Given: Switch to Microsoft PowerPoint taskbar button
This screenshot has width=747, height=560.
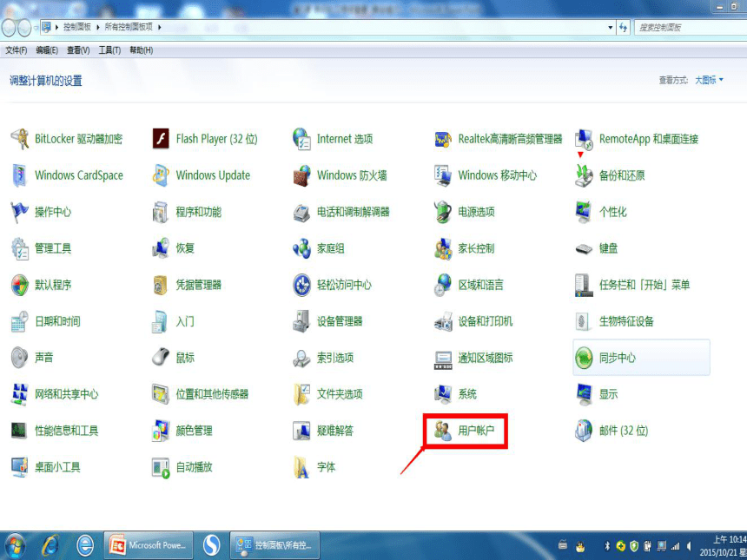Looking at the screenshot, I should tap(149, 545).
